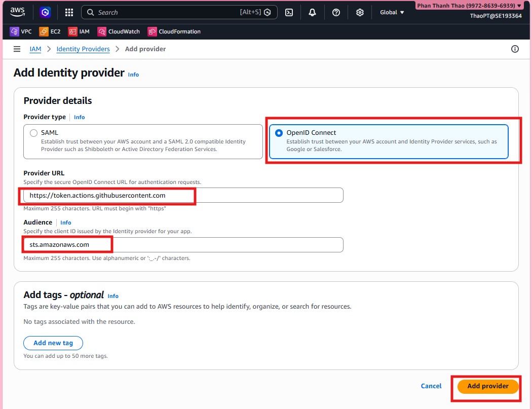The width and height of the screenshot is (532, 409).
Task: Open the settings gear icon
Action: [360, 12]
